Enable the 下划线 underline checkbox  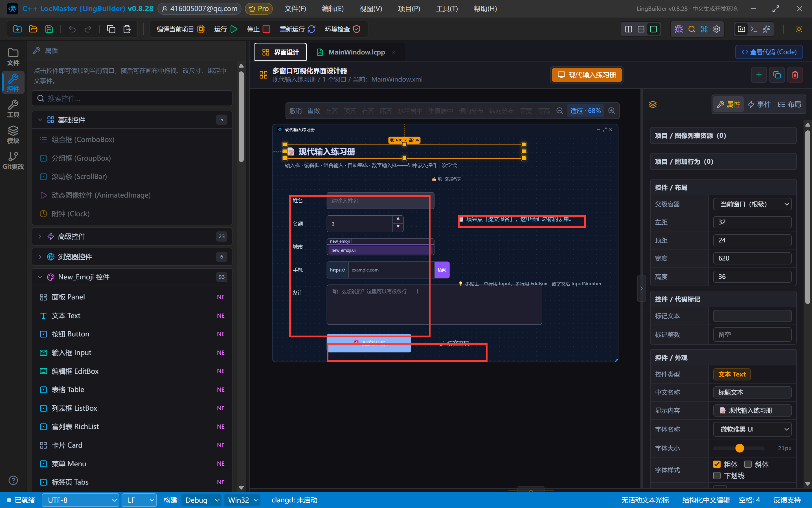click(717, 476)
